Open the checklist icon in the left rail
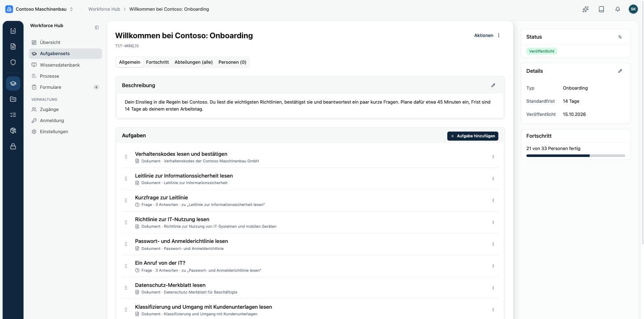The width and height of the screenshot is (644, 319). pos(13,115)
